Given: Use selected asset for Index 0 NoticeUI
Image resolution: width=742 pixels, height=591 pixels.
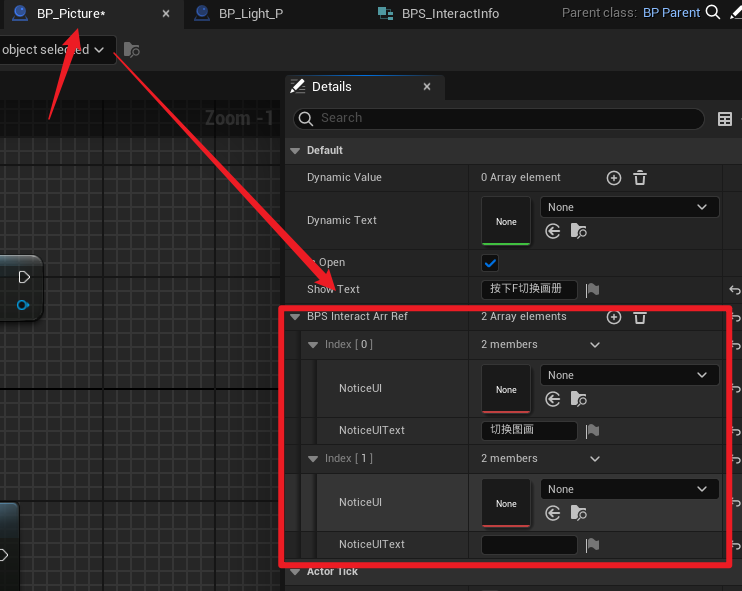Looking at the screenshot, I should point(552,399).
